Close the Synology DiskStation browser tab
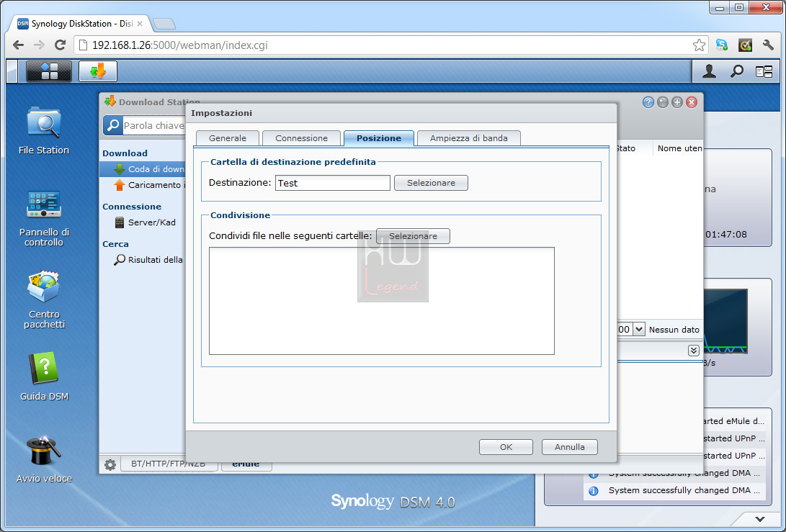The width and height of the screenshot is (786, 532). tap(140, 24)
